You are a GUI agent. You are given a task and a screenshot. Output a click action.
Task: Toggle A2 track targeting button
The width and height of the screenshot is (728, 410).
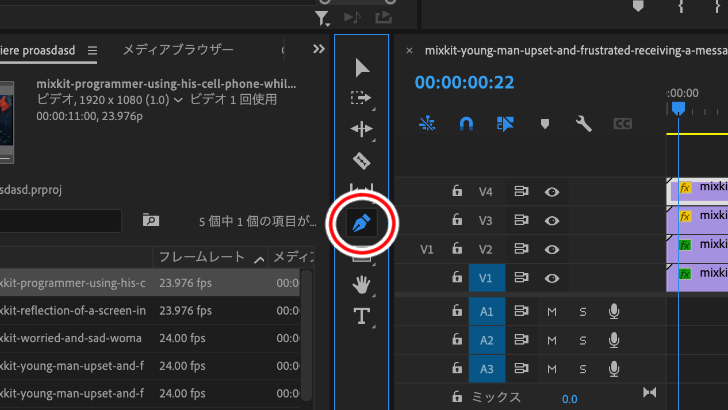tap(487, 340)
